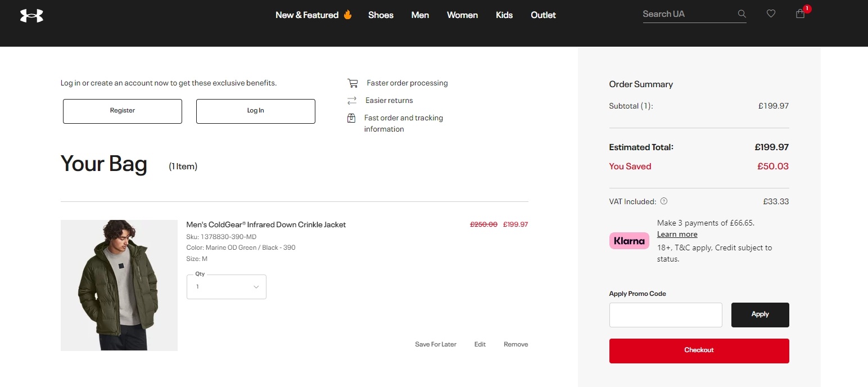Click the (1 Item) count text
Screen dimensions: 868x387
[x=183, y=166]
